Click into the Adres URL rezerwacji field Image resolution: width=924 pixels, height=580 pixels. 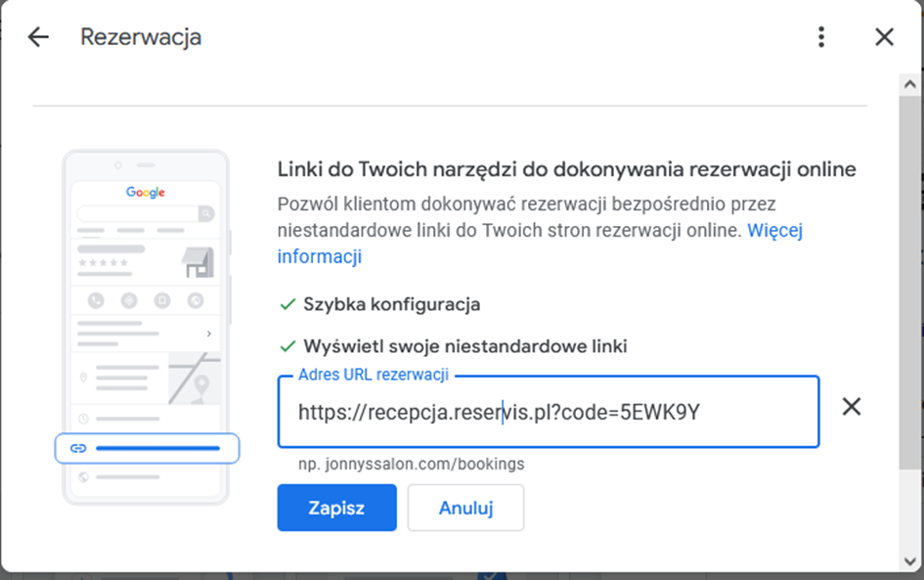[x=548, y=413]
